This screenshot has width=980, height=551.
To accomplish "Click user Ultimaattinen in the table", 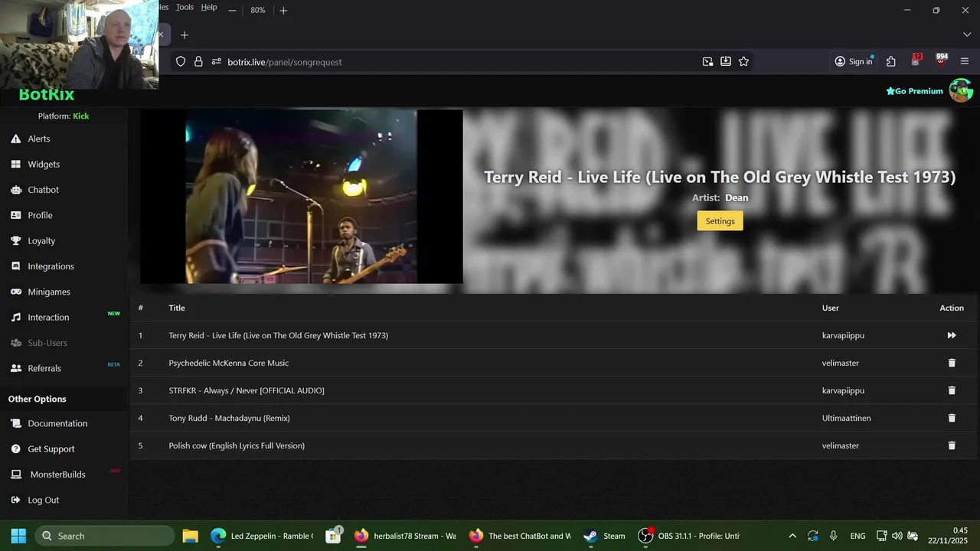I will (x=847, y=418).
